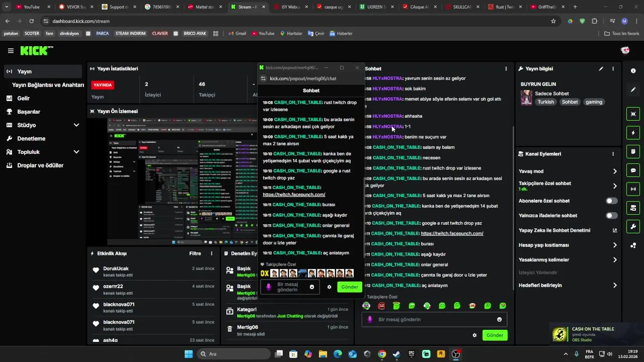Open the Windows Start menu
644x362 pixels.
189,354
